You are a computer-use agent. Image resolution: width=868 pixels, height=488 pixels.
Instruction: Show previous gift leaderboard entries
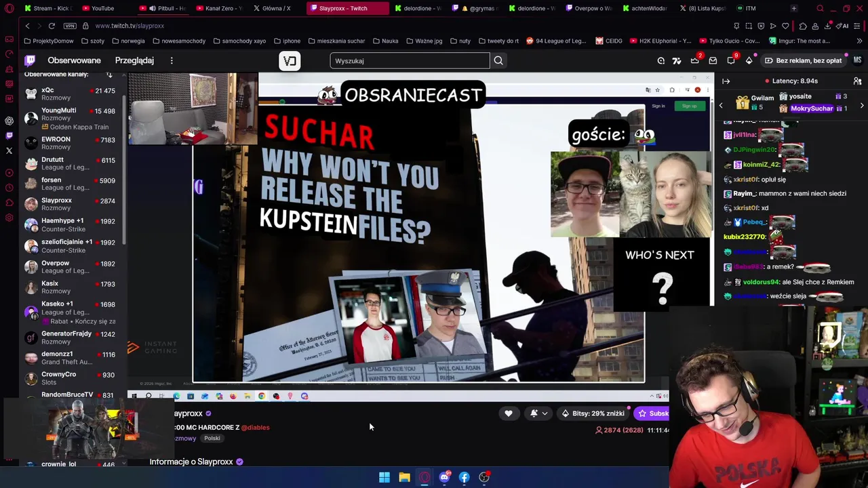click(x=721, y=106)
